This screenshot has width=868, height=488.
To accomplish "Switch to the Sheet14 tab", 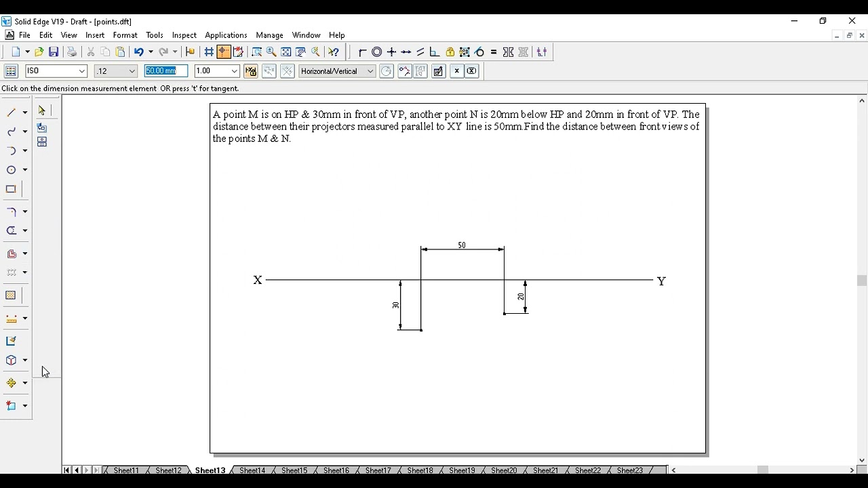I will pos(252,470).
